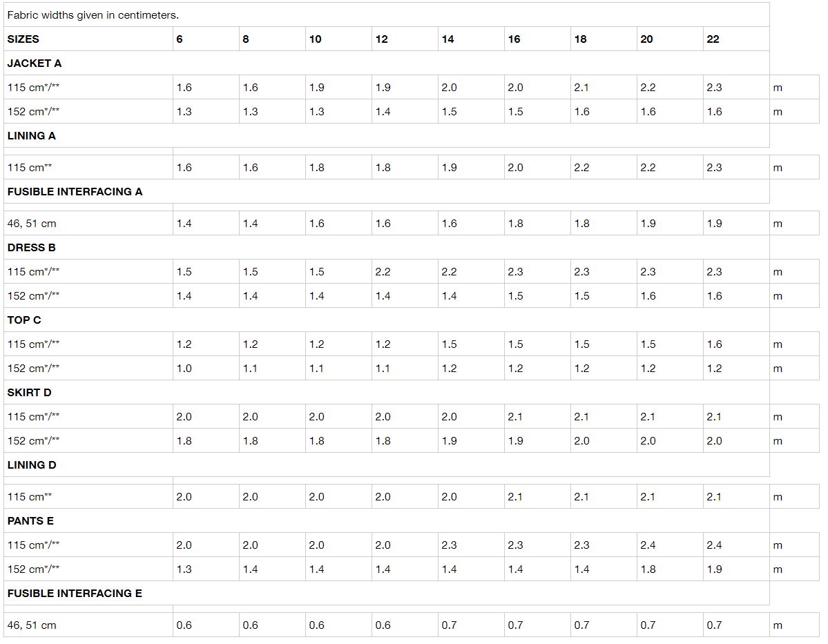
Task: Click the DRESS B section heading
Action: 32,248
